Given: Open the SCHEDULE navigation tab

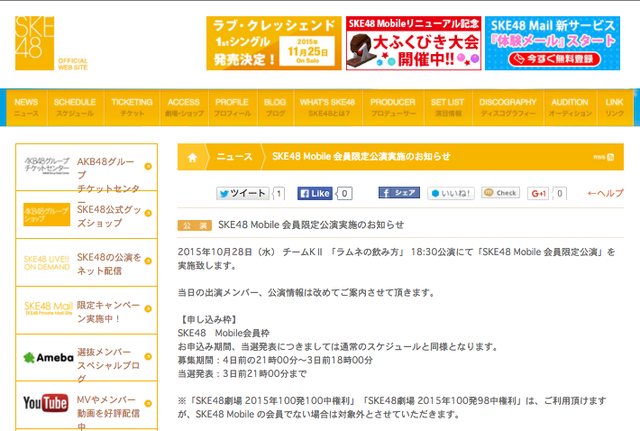Looking at the screenshot, I should [x=75, y=107].
